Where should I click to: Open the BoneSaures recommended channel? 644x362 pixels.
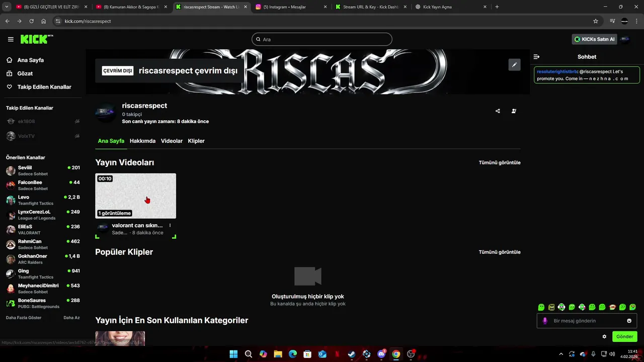click(43, 303)
